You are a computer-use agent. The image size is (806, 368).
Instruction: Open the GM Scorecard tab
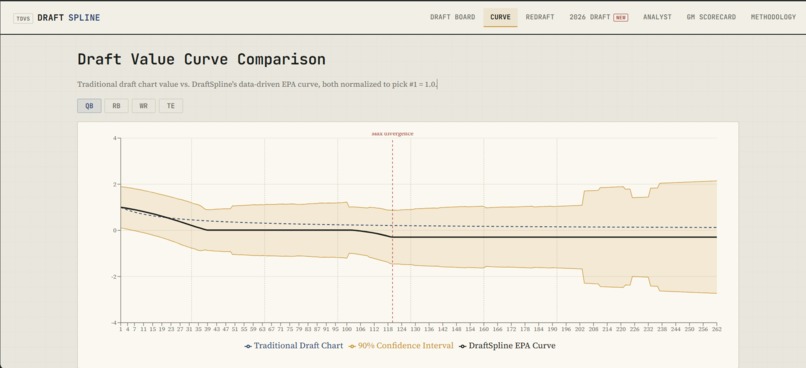[x=711, y=17]
